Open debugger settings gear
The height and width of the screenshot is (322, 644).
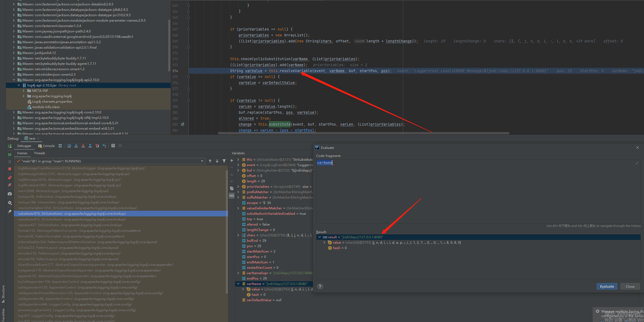click(10, 203)
